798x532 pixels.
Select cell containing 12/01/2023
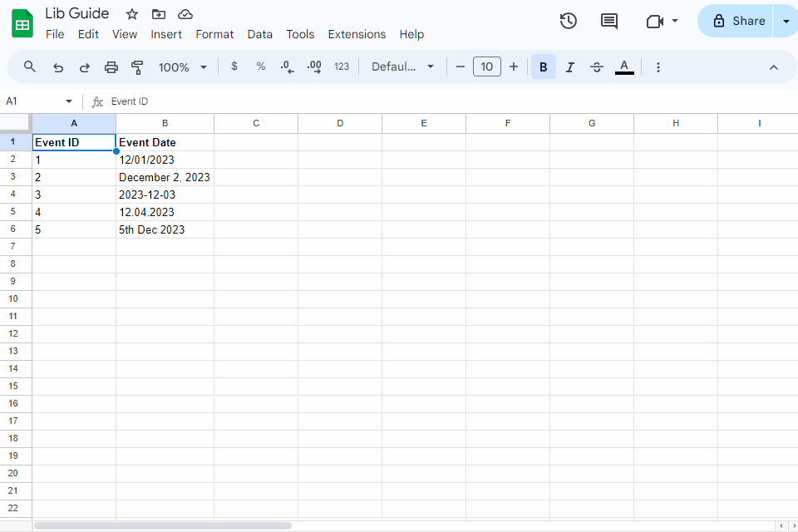[x=165, y=160]
